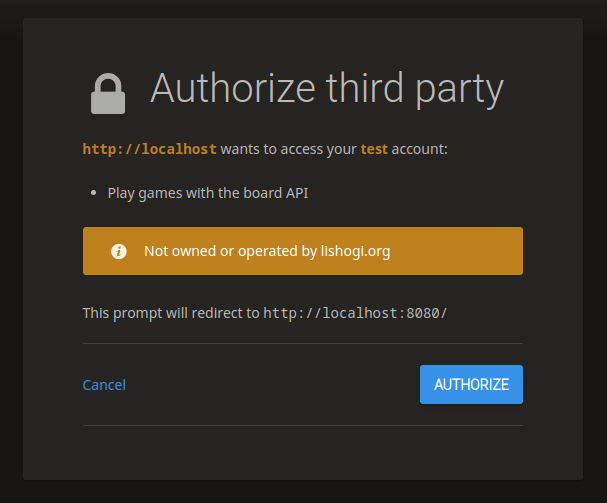Click the Cancel link
The image size is (607, 503).
coord(104,385)
